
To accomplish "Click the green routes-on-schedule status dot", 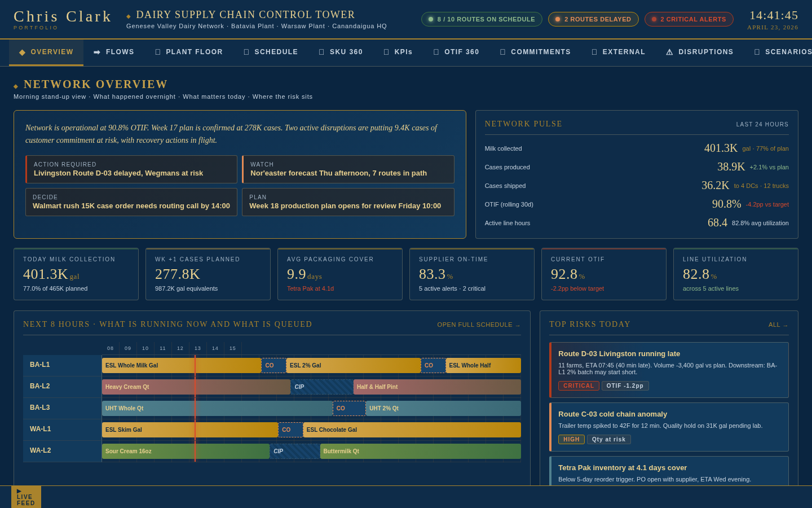I will coord(431,19).
